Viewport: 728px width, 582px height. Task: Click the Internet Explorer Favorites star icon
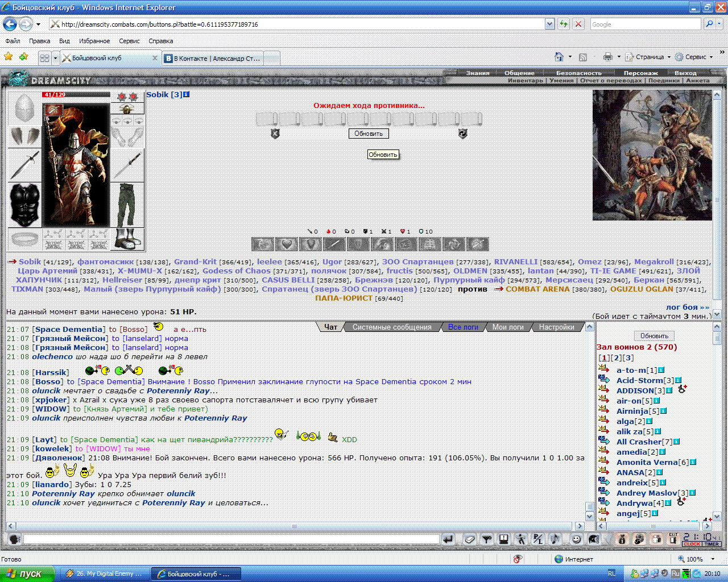pos(8,57)
